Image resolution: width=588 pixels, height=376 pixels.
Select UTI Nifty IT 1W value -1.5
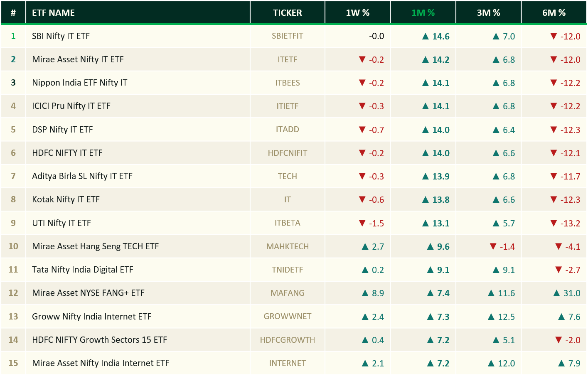(x=371, y=223)
